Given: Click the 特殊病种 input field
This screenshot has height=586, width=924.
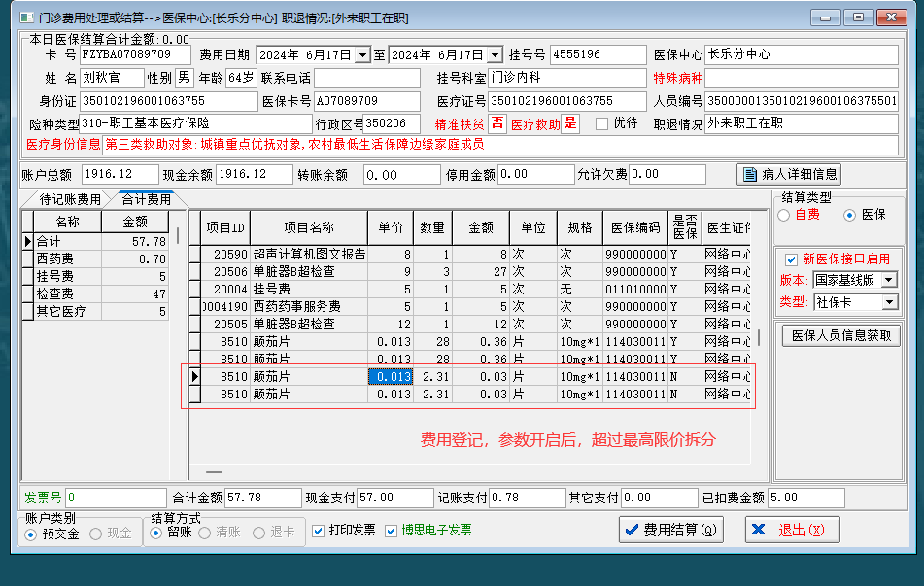Looking at the screenshot, I should point(802,78).
